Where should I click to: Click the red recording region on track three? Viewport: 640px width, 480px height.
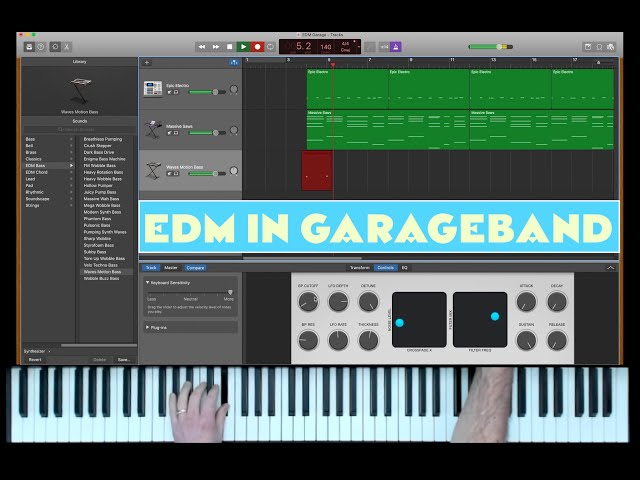317,170
